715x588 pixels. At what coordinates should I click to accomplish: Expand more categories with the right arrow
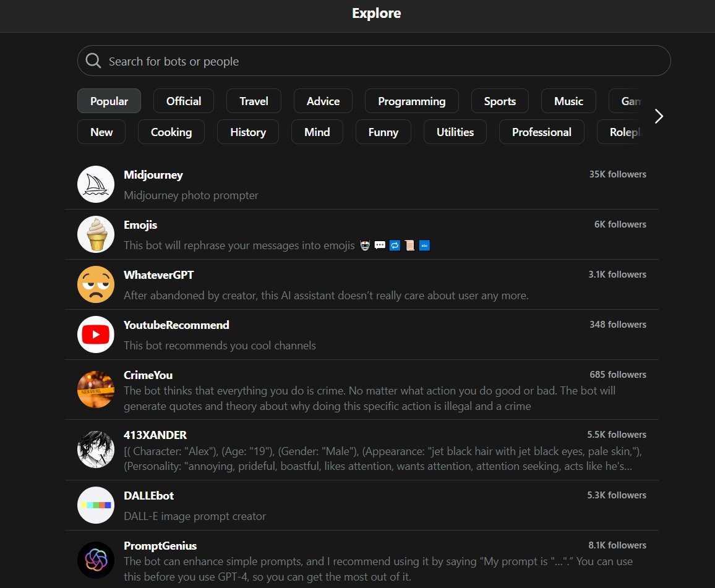click(x=659, y=116)
